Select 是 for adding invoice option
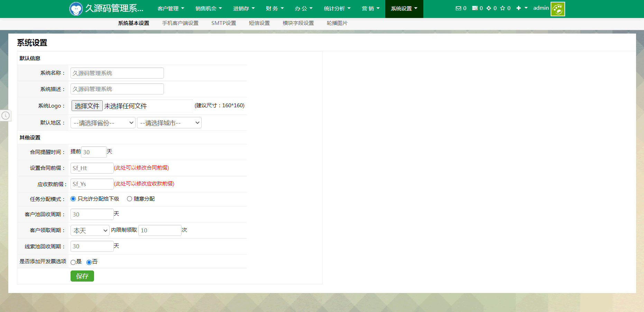Viewport: 644px width, 312px height. click(73, 262)
